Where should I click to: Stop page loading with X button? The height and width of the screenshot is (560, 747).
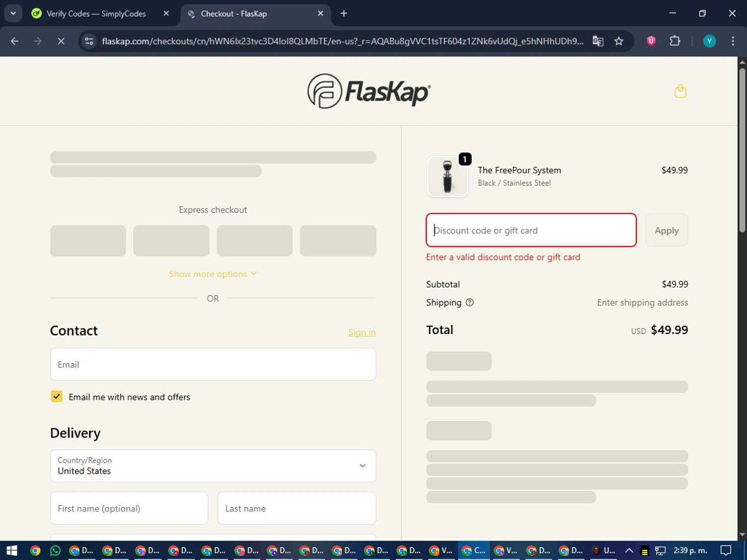point(61,41)
